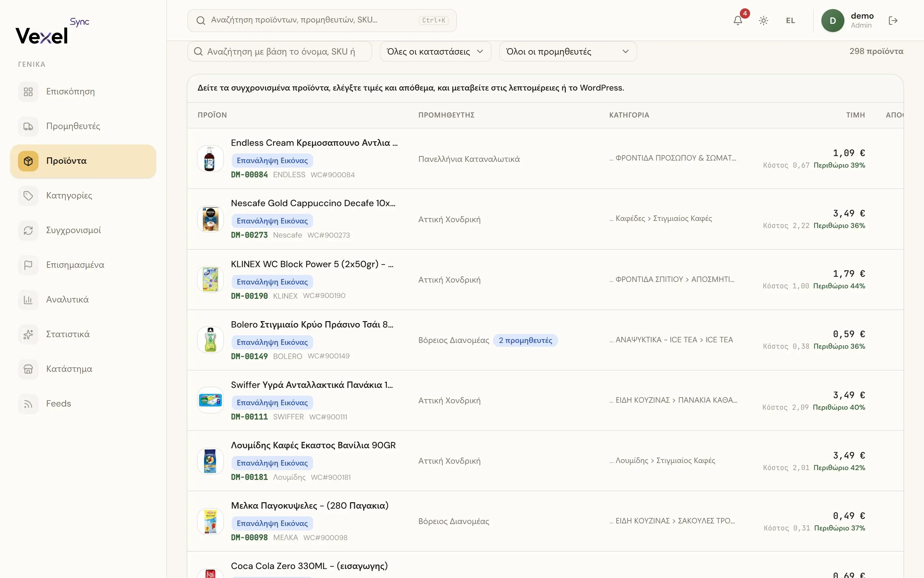This screenshot has width=924, height=578.
Task: Click Μελκα Παγοκυψελες thumbnail
Action: (x=210, y=521)
